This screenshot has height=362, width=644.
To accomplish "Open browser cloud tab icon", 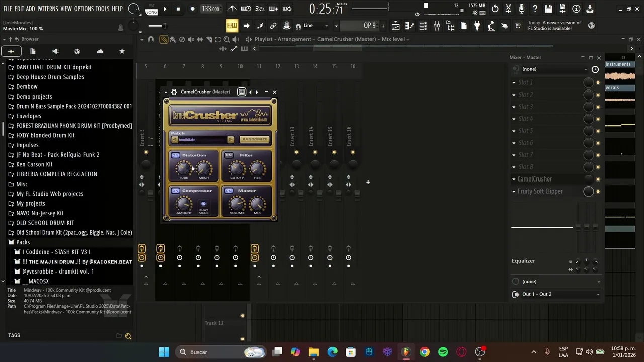I will (100, 51).
